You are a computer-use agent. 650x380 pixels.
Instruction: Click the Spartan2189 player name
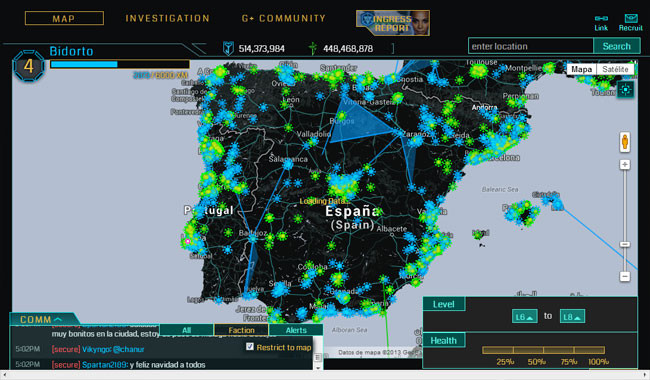coord(104,365)
